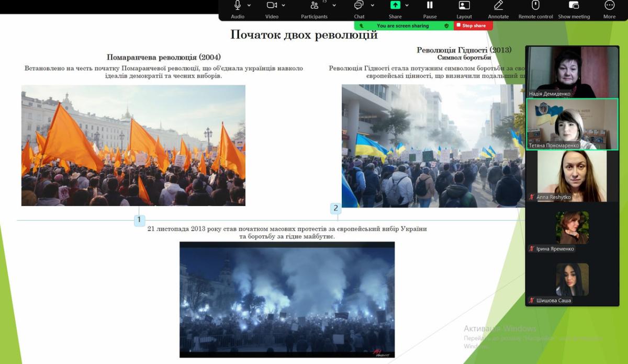Click the '21 листопада 2013 року' caption text
Viewport: 628px width, 364px height.
[x=287, y=233]
